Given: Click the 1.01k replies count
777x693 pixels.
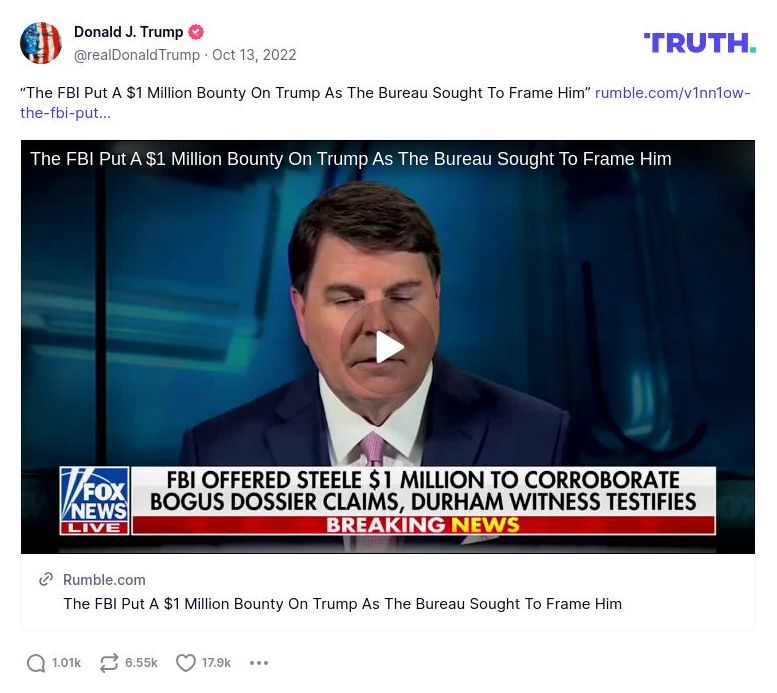Looking at the screenshot, I should [66, 663].
